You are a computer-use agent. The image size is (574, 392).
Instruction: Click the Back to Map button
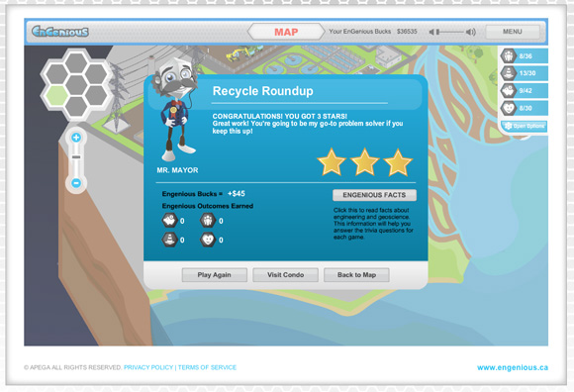point(356,275)
